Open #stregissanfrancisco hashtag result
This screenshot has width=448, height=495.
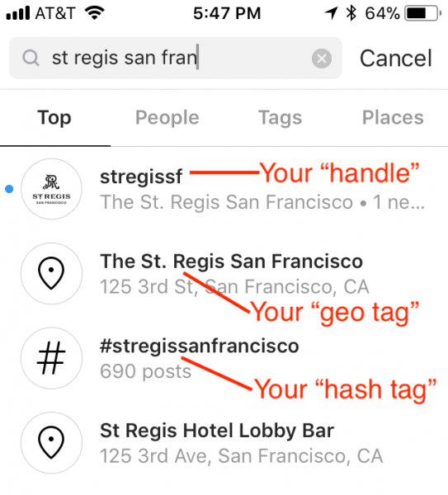[224, 358]
